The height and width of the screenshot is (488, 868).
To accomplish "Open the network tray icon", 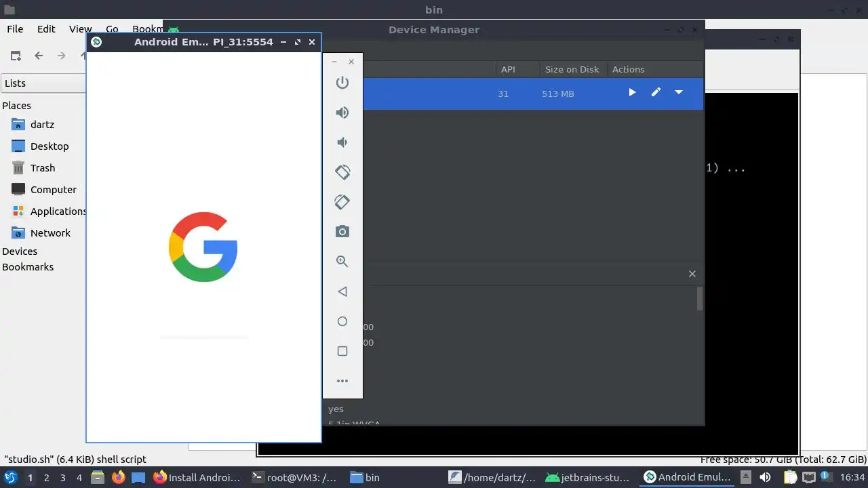I will (x=808, y=477).
